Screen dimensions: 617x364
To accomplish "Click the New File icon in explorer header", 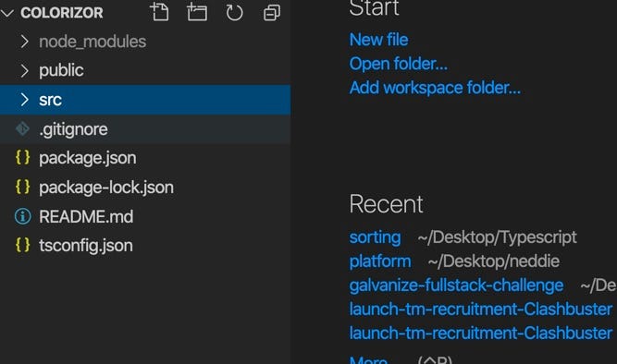I will click(160, 12).
